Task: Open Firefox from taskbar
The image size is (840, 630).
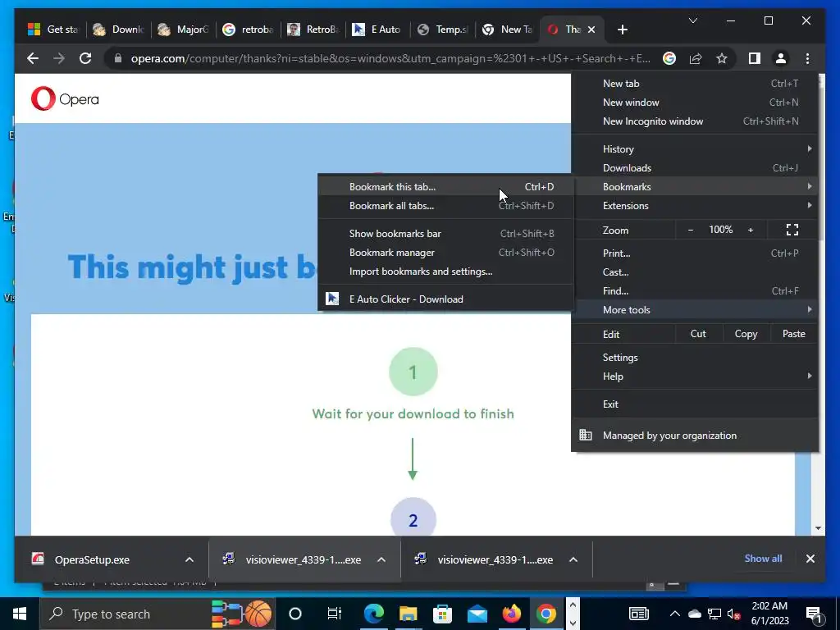Action: 511,614
